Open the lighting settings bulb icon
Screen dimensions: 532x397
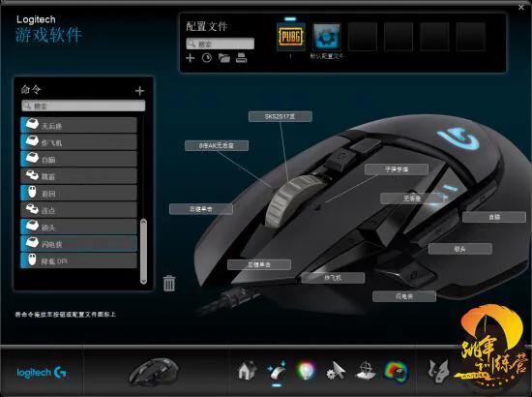click(306, 371)
